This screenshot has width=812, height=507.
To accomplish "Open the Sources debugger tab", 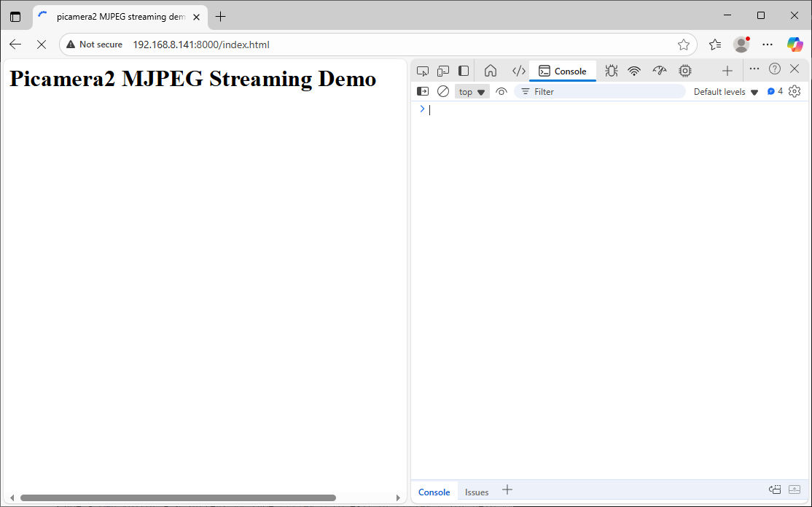I will point(611,71).
